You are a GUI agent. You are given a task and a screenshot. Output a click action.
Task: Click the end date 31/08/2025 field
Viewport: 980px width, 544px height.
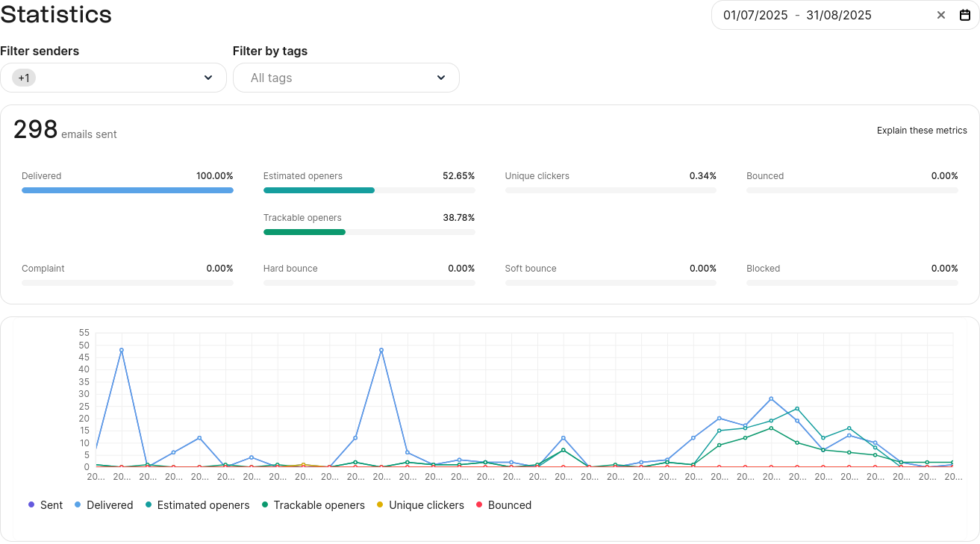[838, 15]
